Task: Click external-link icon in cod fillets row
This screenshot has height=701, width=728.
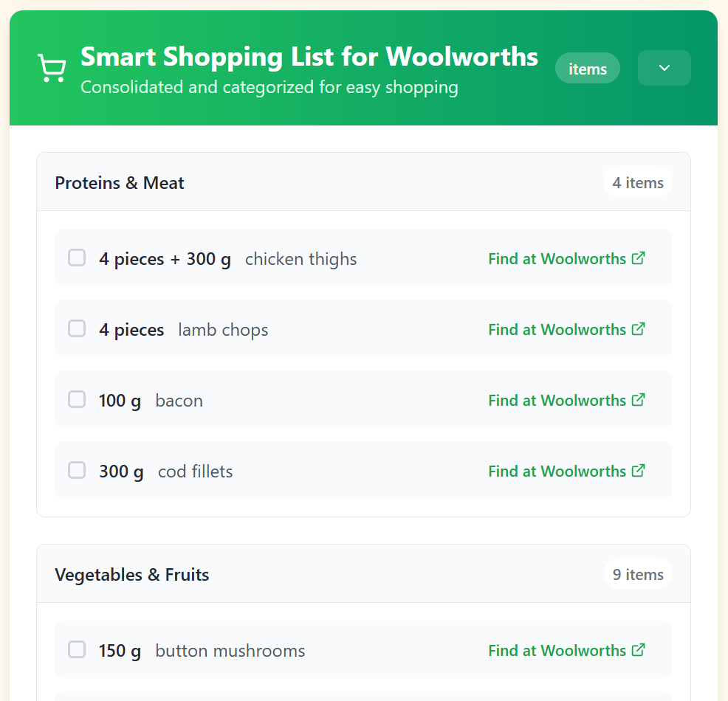Action: coord(639,471)
